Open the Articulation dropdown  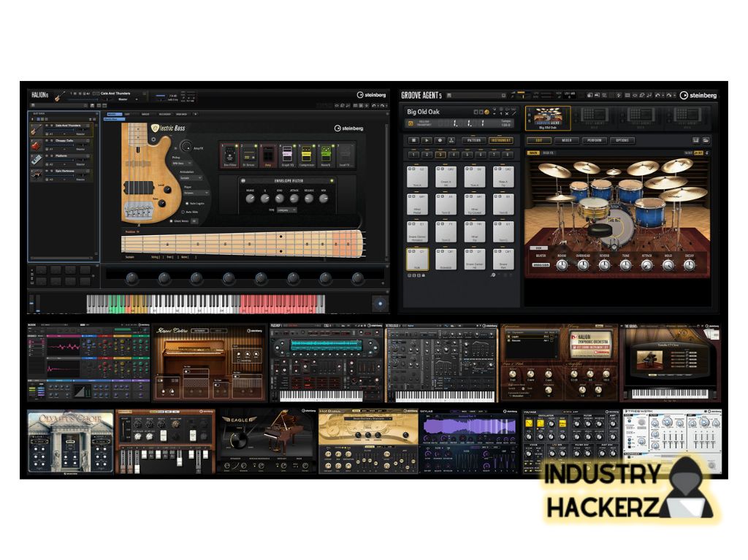click(191, 178)
